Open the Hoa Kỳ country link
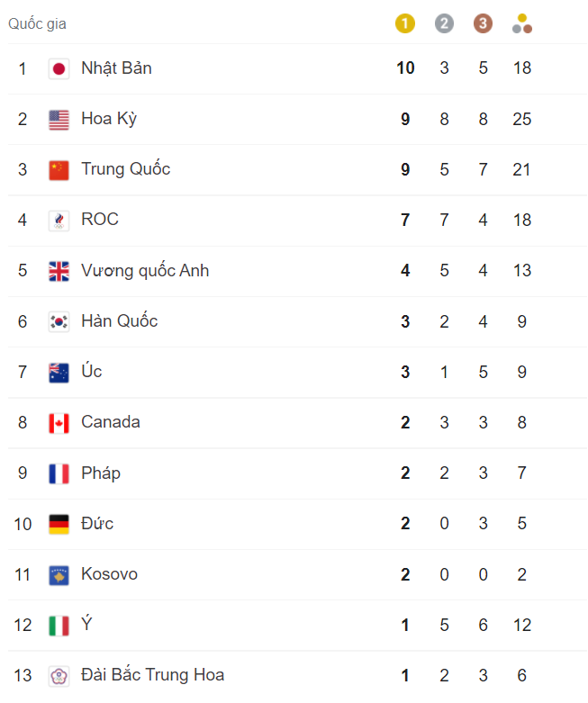Image resolution: width=588 pixels, height=703 pixels. [109, 119]
